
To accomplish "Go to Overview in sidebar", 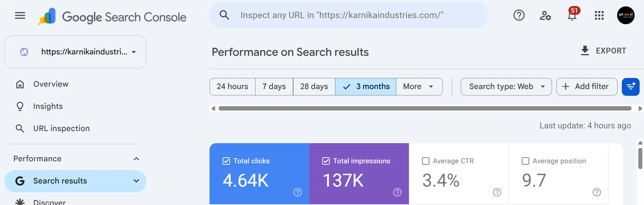I will point(51,84).
